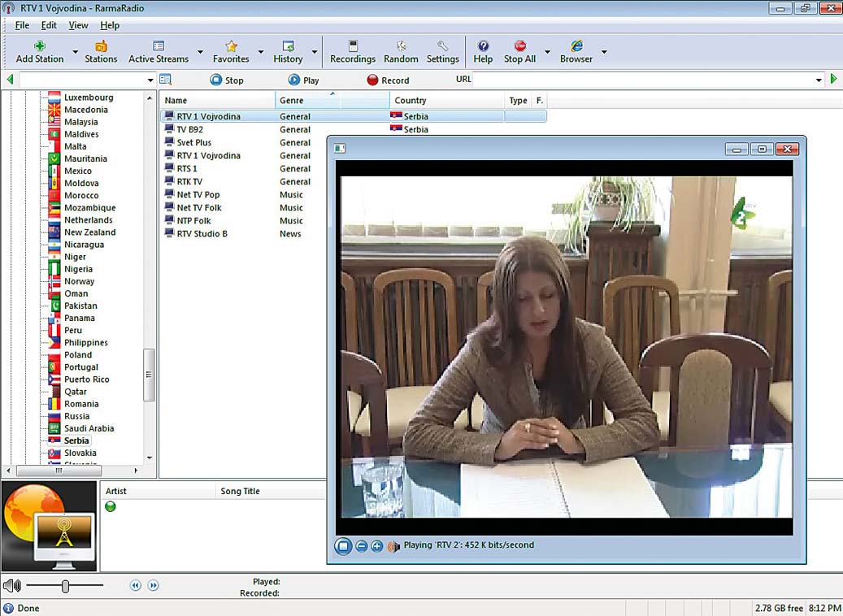Open the search combo box dropdown
The height and width of the screenshot is (616, 843).
[150, 80]
